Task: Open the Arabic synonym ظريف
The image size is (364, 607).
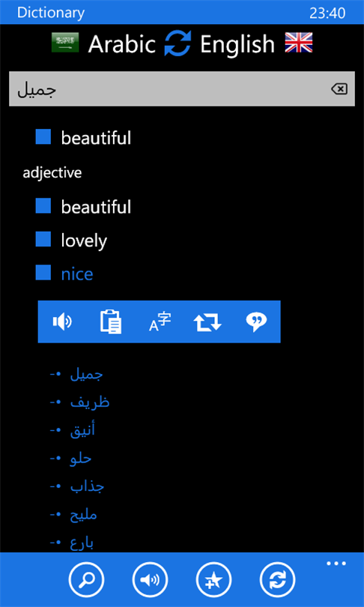Action: pos(90,402)
